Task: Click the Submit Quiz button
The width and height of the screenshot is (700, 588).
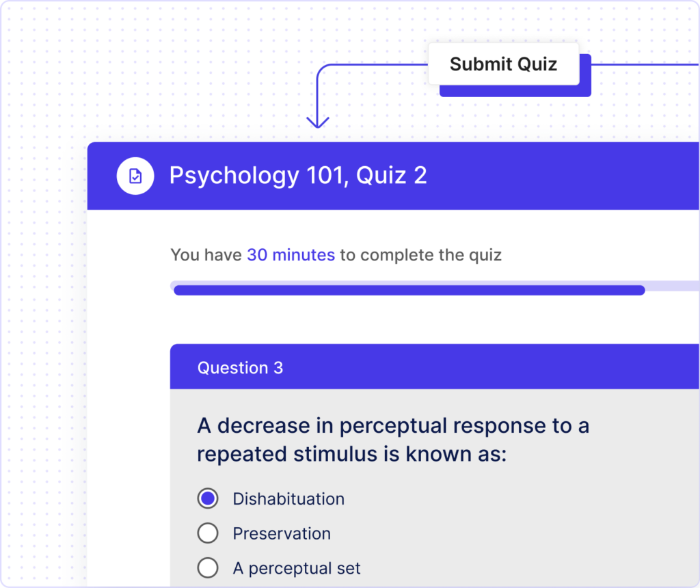Action: pyautogui.click(x=503, y=64)
